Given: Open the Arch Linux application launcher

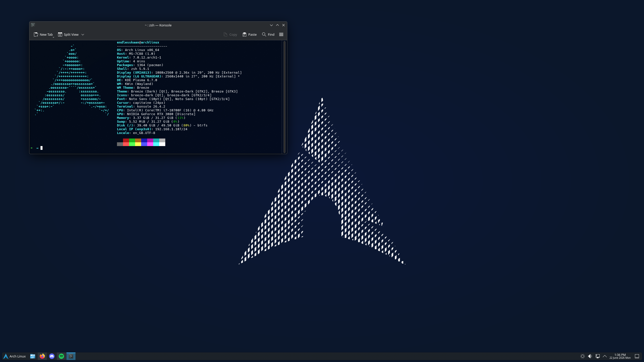Looking at the screenshot, I should (15, 356).
